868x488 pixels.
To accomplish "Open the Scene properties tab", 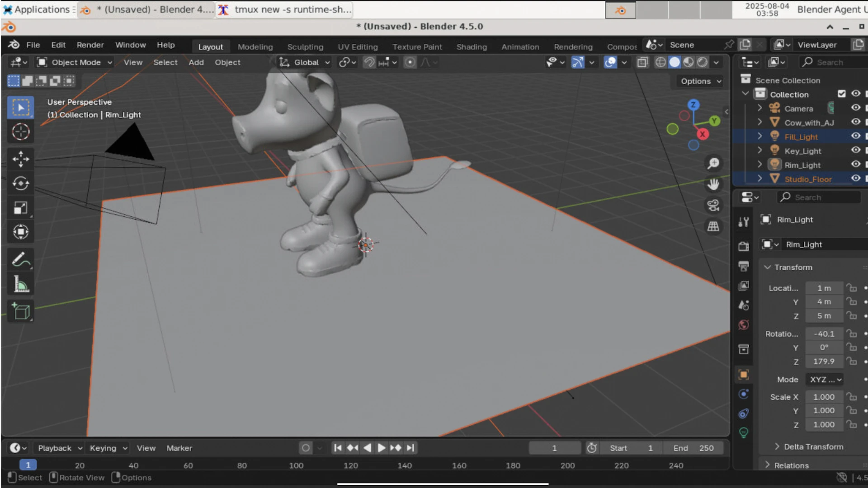I will (744, 305).
